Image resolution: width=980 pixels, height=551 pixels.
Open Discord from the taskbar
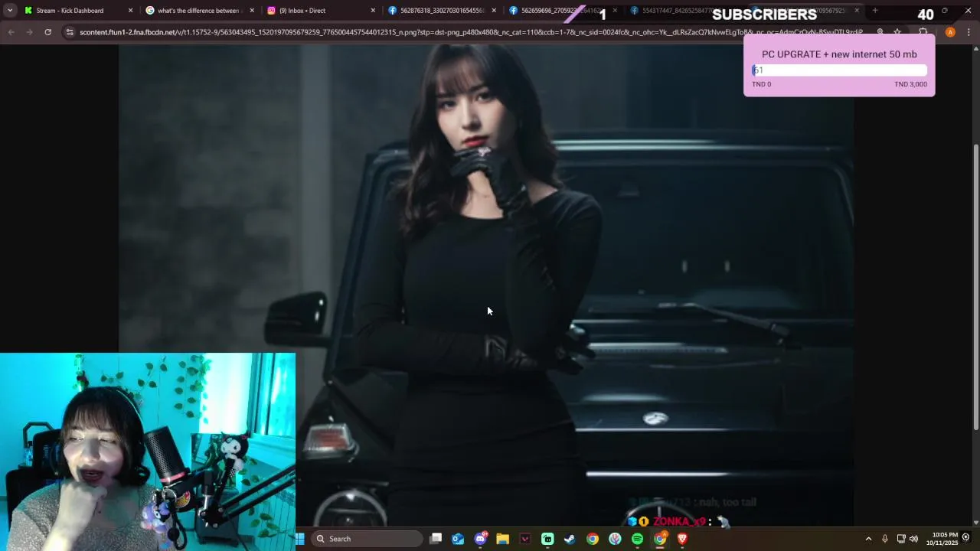tap(480, 539)
